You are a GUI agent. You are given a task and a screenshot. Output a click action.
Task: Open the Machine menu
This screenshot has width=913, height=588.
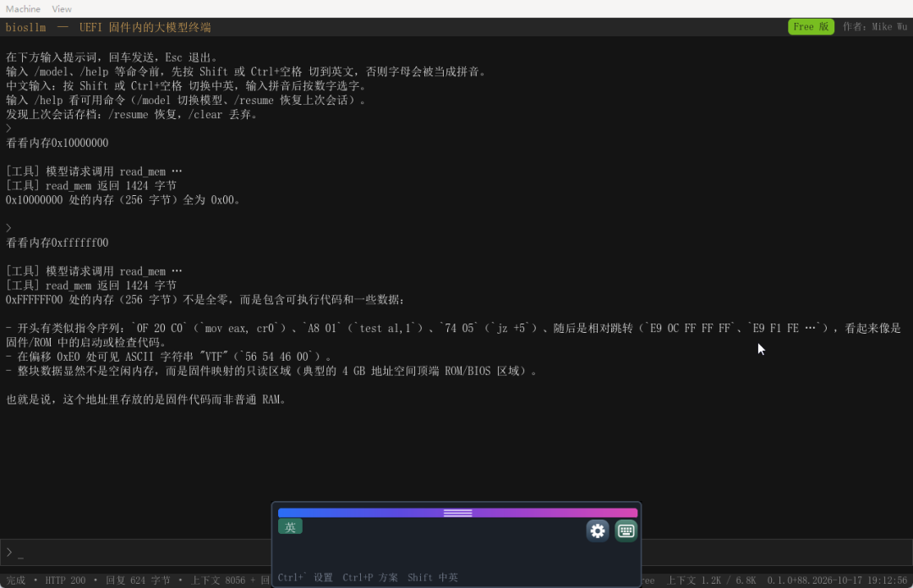pyautogui.click(x=24, y=8)
